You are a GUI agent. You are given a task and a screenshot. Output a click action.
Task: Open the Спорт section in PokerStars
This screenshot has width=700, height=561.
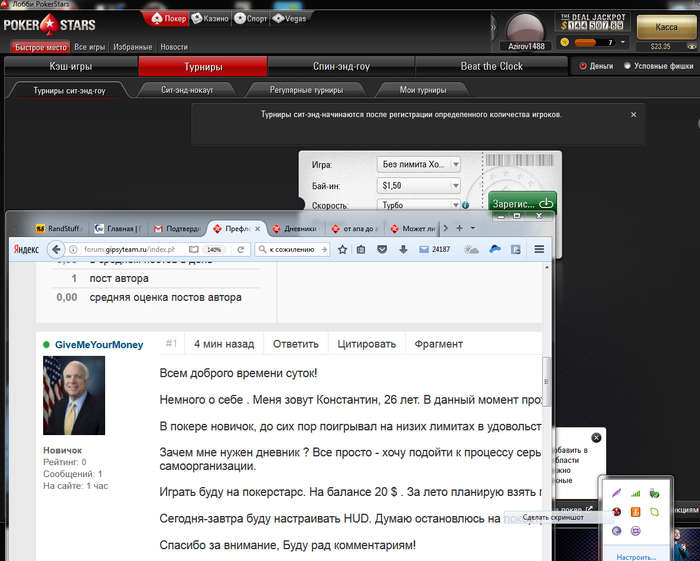coord(250,18)
